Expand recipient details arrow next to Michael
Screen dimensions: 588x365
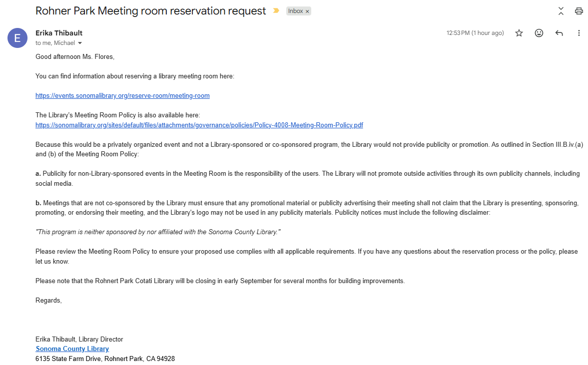[79, 43]
